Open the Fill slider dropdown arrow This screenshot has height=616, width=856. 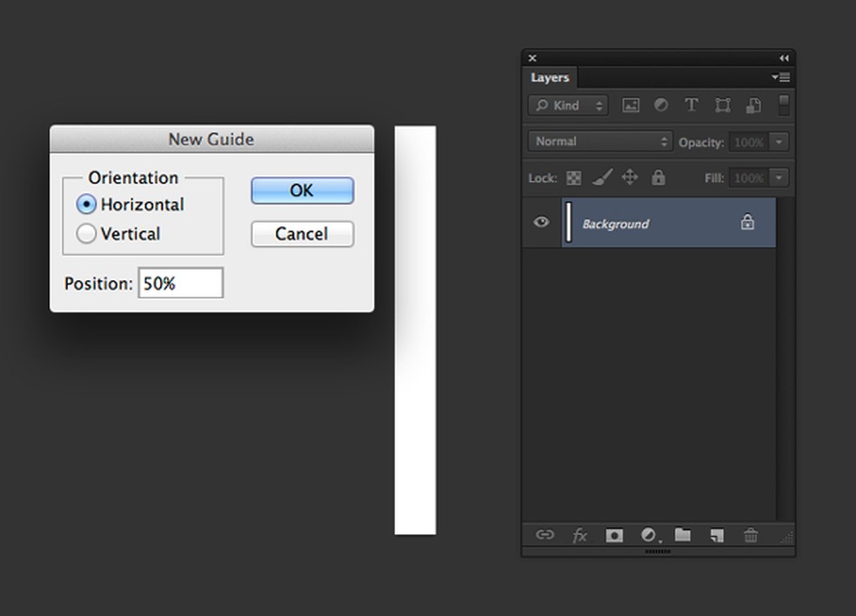point(779,177)
